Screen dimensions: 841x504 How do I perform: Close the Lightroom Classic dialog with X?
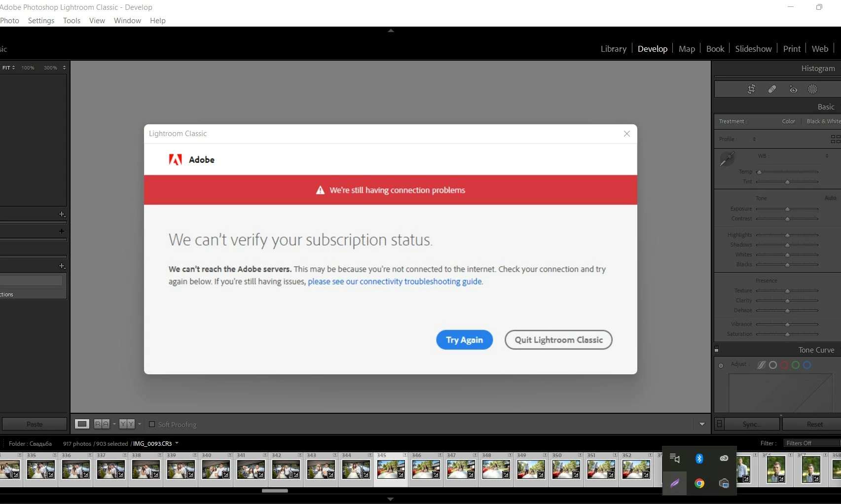point(626,134)
